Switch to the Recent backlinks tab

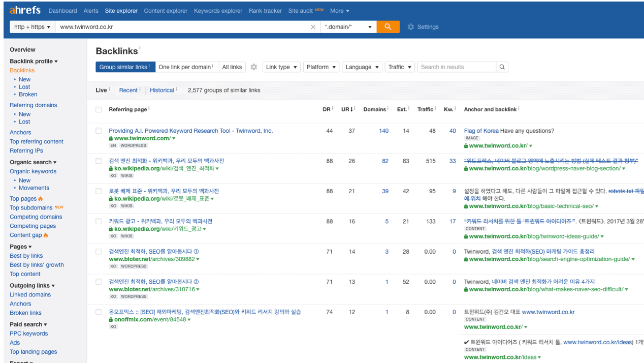coord(128,90)
